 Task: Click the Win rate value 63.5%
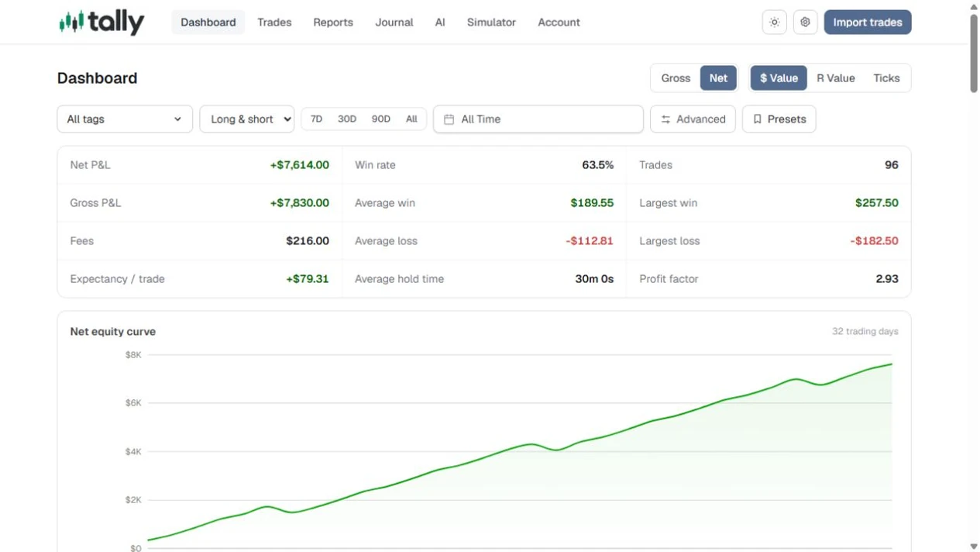(597, 165)
